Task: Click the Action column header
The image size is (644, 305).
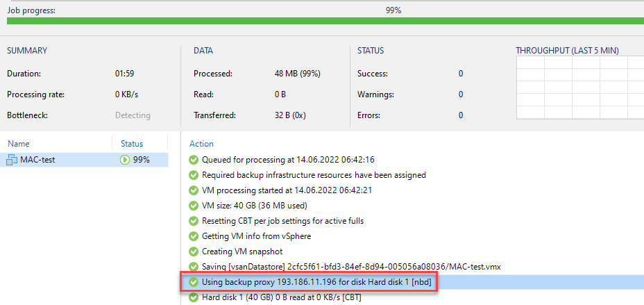Action: pos(201,144)
